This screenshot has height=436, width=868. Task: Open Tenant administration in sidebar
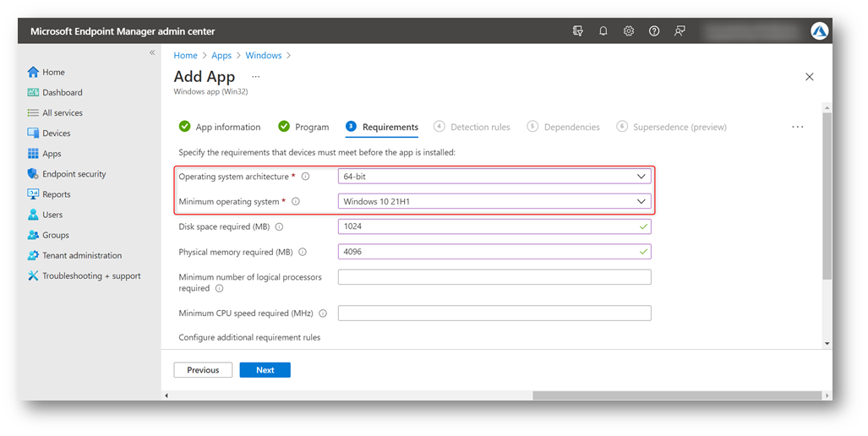pyautogui.click(x=82, y=256)
